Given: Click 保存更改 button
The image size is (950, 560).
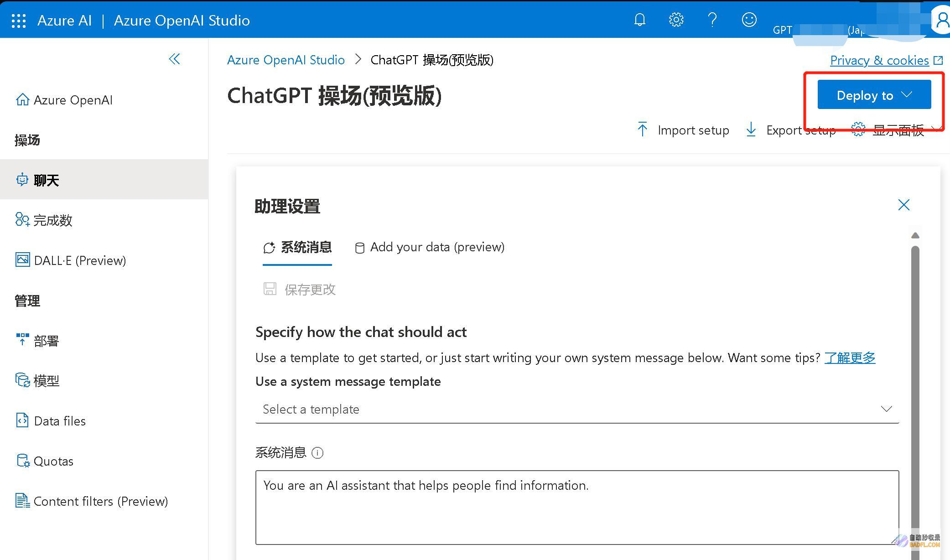Looking at the screenshot, I should pyautogui.click(x=299, y=289).
